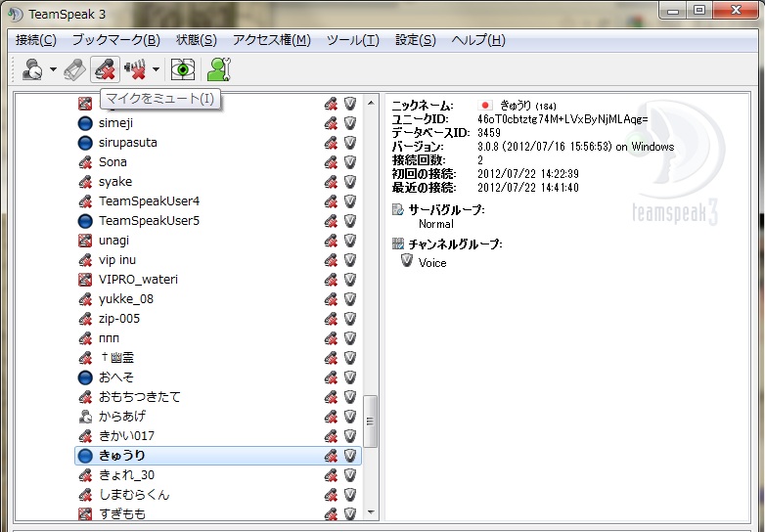Click the away status toolbar icon

[x=32, y=68]
